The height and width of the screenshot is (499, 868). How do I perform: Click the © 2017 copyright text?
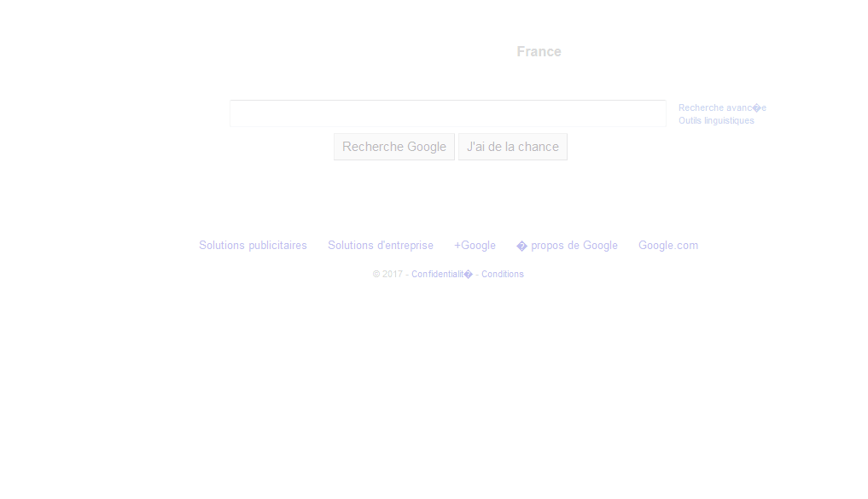click(x=387, y=274)
